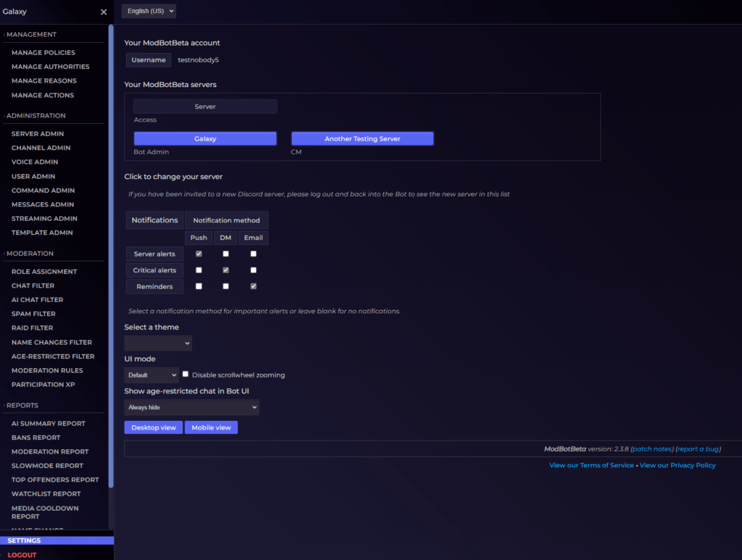
Task: Open Moderation Report
Action: pos(50,451)
